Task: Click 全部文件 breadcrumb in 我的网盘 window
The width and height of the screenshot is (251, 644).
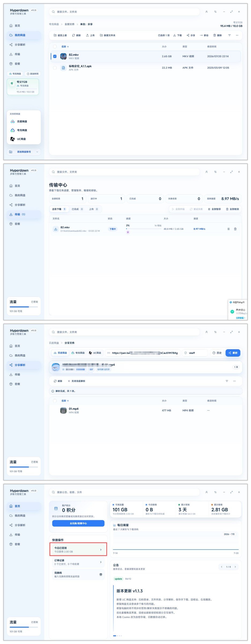Action: point(69,24)
